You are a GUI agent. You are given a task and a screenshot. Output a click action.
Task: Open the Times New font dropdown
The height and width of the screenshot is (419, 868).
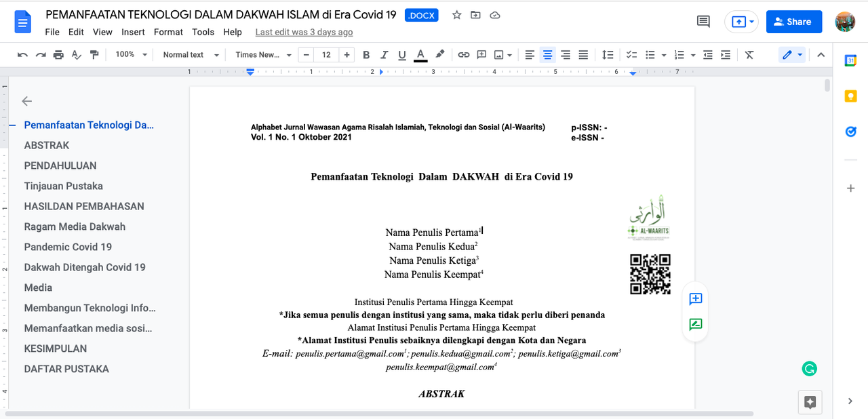tap(264, 55)
